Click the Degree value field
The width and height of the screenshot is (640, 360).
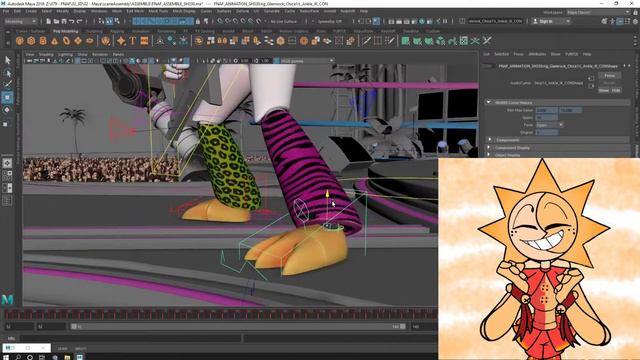[547, 132]
